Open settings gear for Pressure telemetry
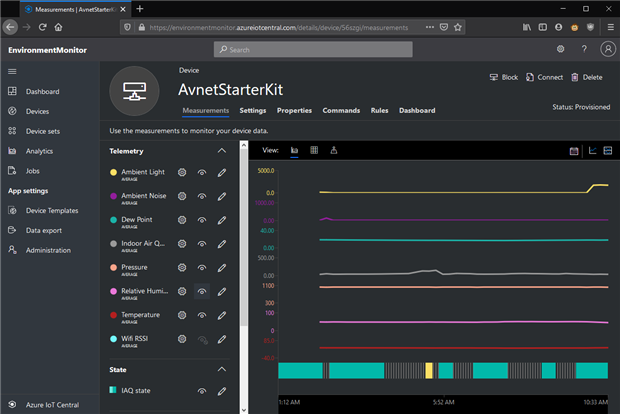Viewport: 620px width, 414px height. click(x=182, y=268)
